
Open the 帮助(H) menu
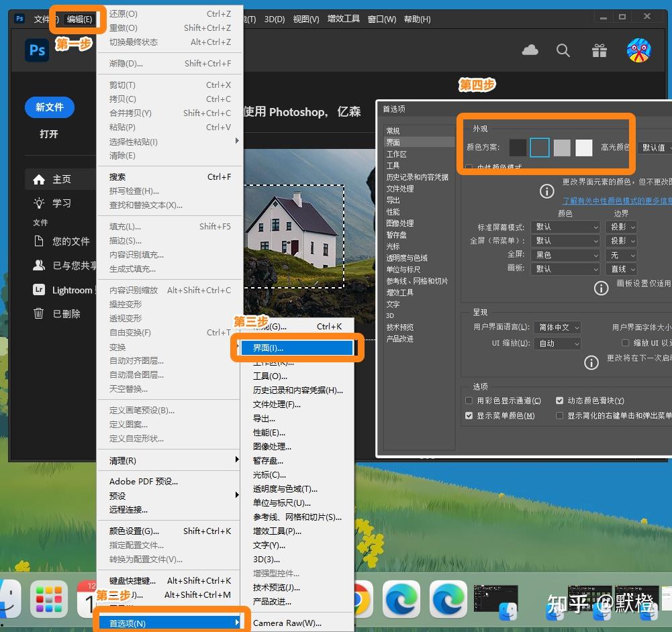tap(417, 19)
